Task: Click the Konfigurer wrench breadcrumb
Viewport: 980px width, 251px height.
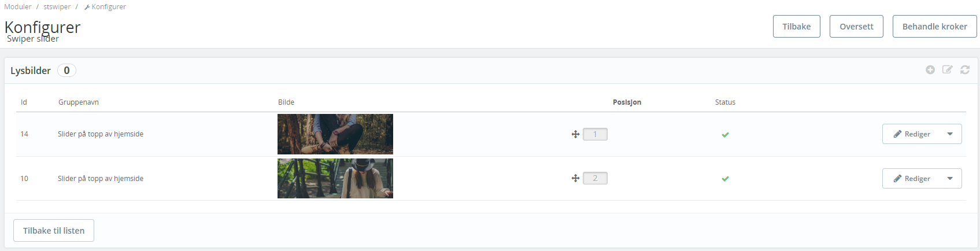Action: coord(105,7)
